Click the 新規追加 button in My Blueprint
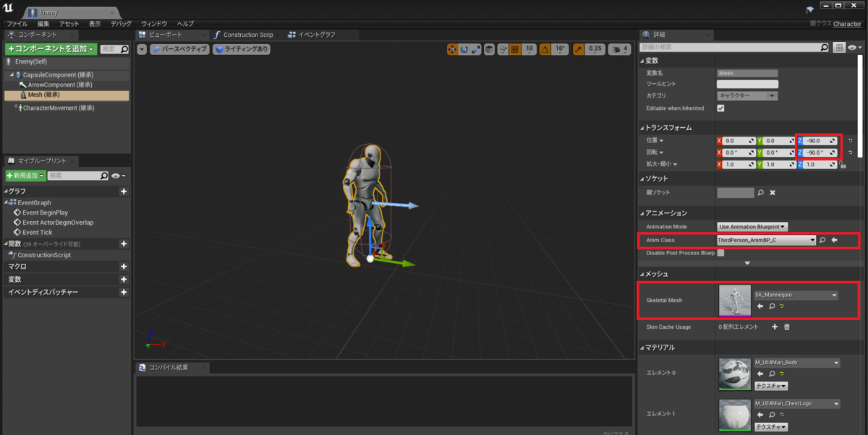868x435 pixels. (x=25, y=176)
